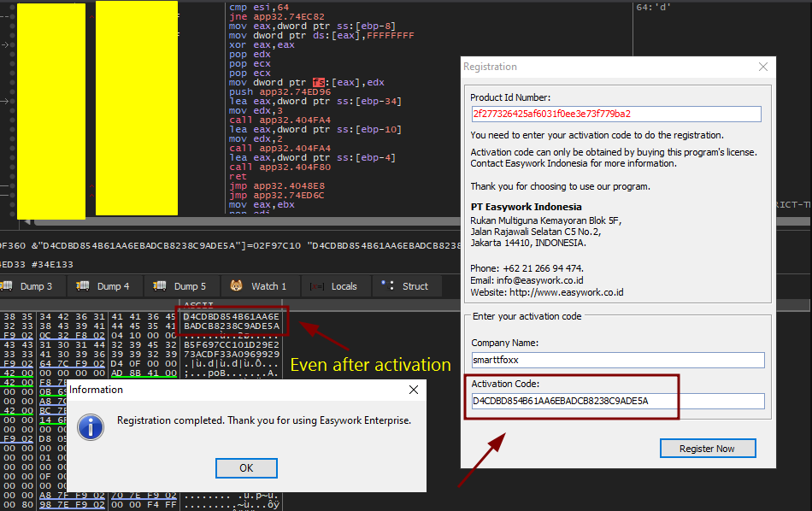Click the '#34E133' info line text
This screenshot has height=511, width=812.
(x=52, y=265)
